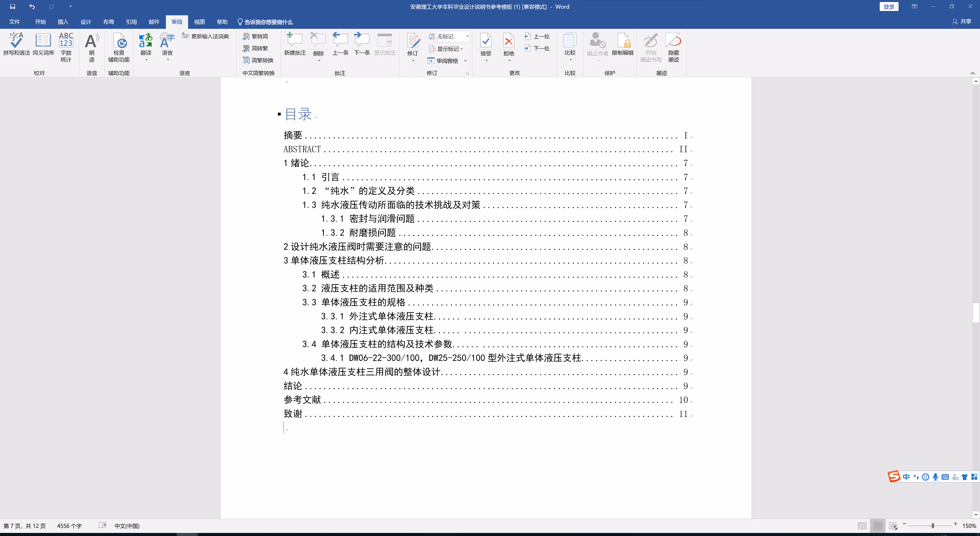
Task: Open the File menu tab
Action: point(15,22)
